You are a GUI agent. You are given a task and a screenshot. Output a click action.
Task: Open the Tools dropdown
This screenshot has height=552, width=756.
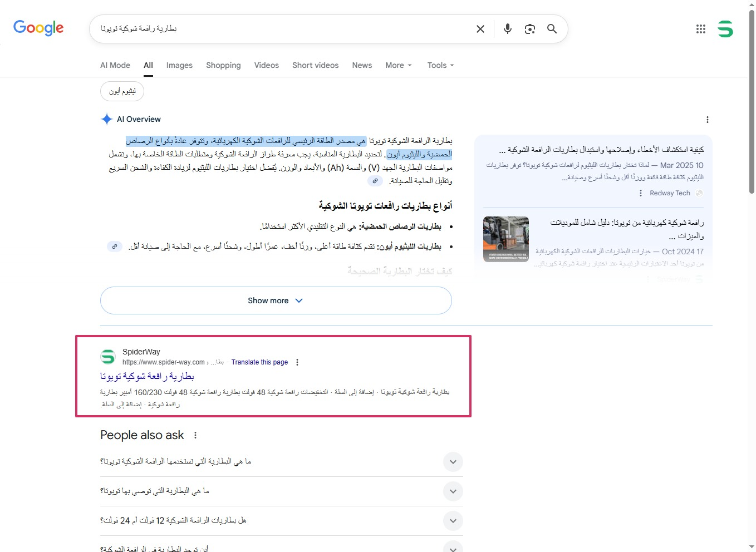(440, 65)
